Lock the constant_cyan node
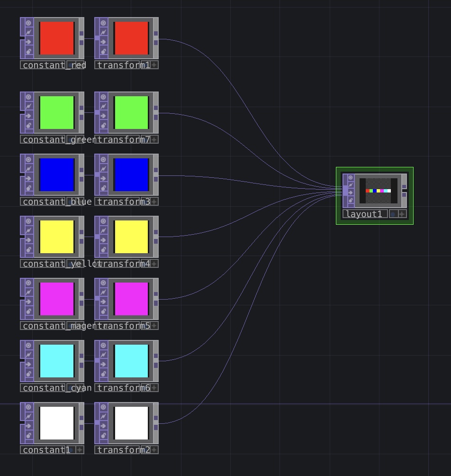The image size is (451, 476). pos(28,374)
